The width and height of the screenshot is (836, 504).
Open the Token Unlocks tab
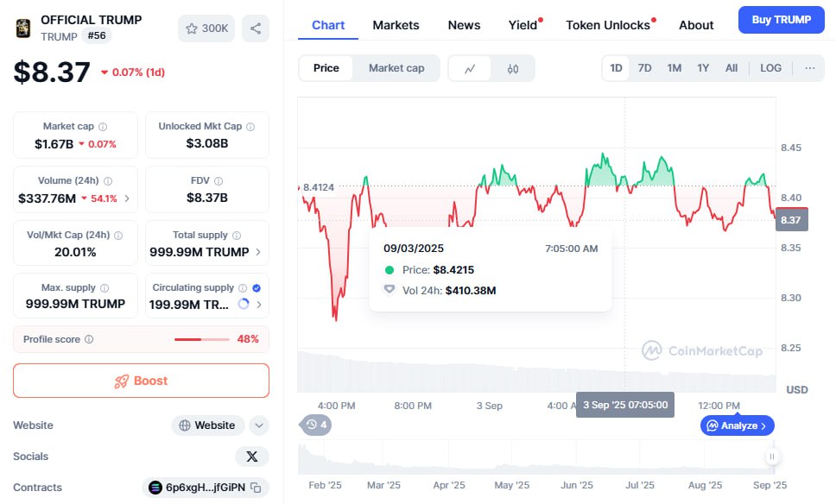[608, 25]
